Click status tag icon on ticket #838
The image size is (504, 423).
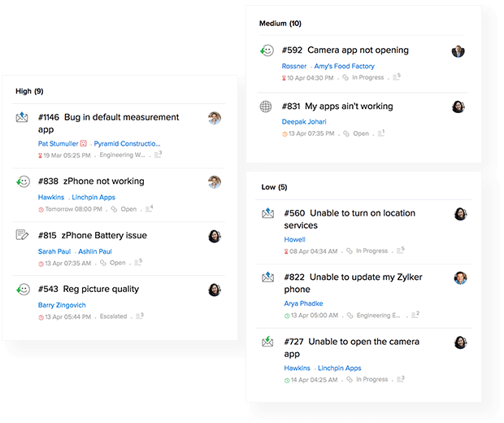tap(114, 209)
